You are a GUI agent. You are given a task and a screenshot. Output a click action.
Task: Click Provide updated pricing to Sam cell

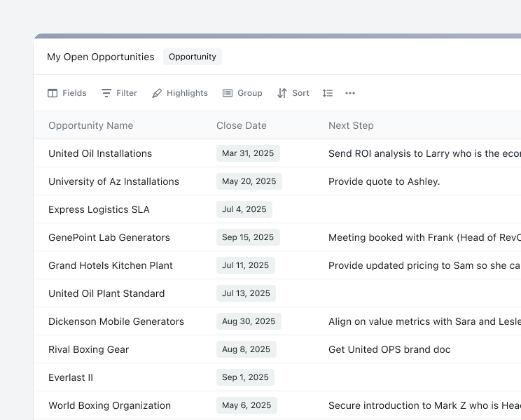pos(424,265)
